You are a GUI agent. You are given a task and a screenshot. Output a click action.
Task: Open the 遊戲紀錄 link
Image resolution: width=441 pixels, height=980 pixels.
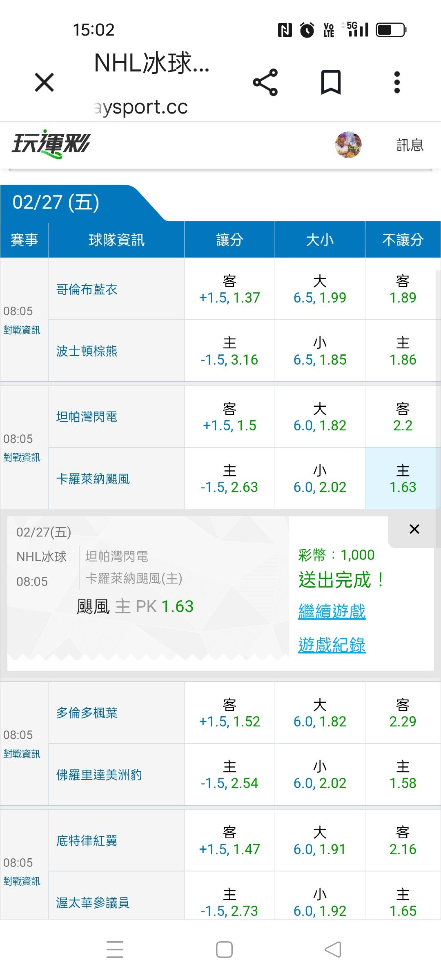coord(332,645)
